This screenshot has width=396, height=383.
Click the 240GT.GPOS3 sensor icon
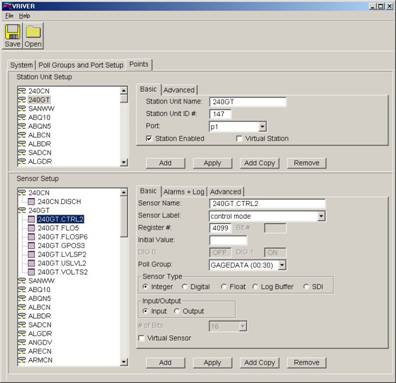coord(31,246)
